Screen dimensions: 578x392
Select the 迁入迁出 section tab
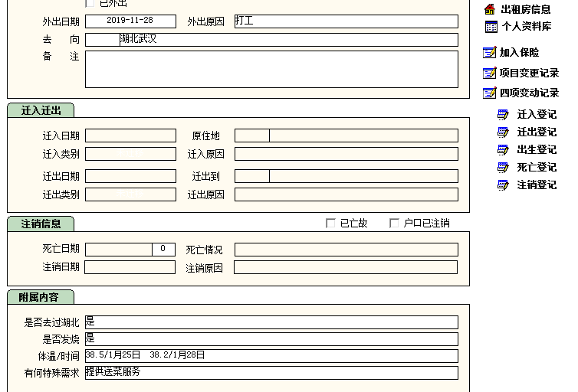pyautogui.click(x=41, y=110)
